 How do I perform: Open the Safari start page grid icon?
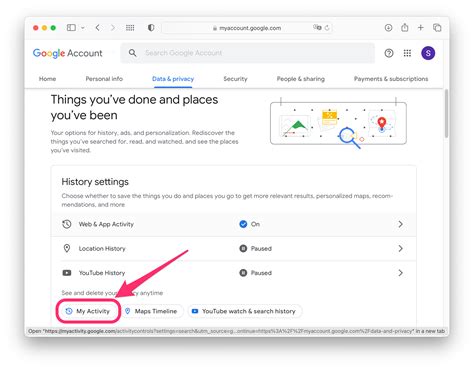(x=130, y=28)
